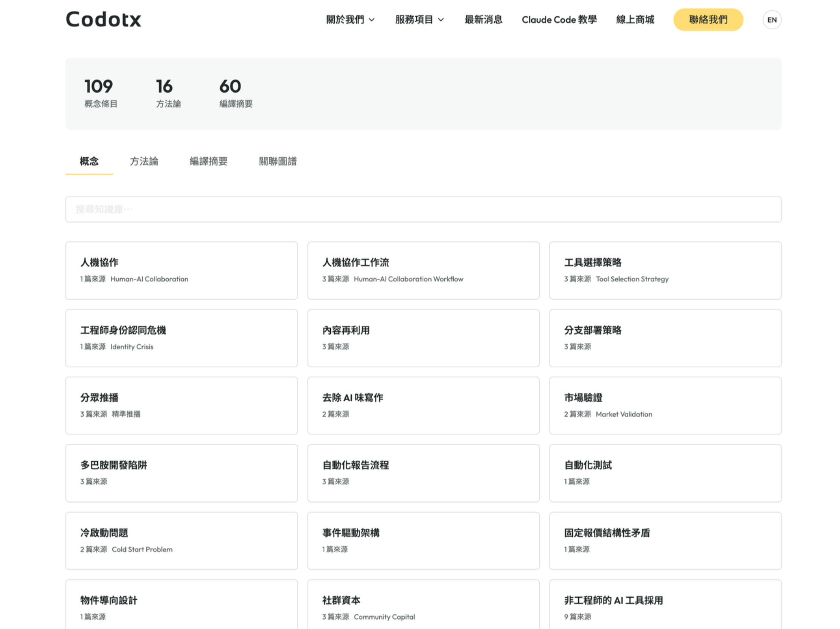Open the 分眾推播 card
840x629 pixels.
coord(181,405)
